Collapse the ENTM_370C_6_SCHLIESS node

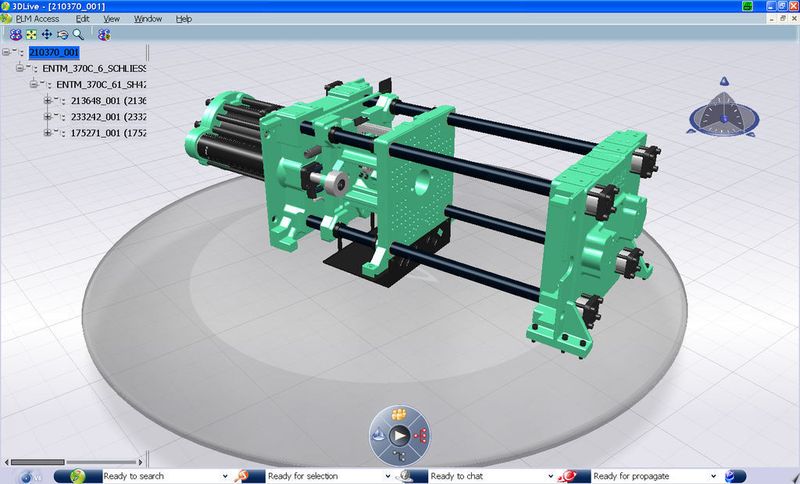pos(20,67)
